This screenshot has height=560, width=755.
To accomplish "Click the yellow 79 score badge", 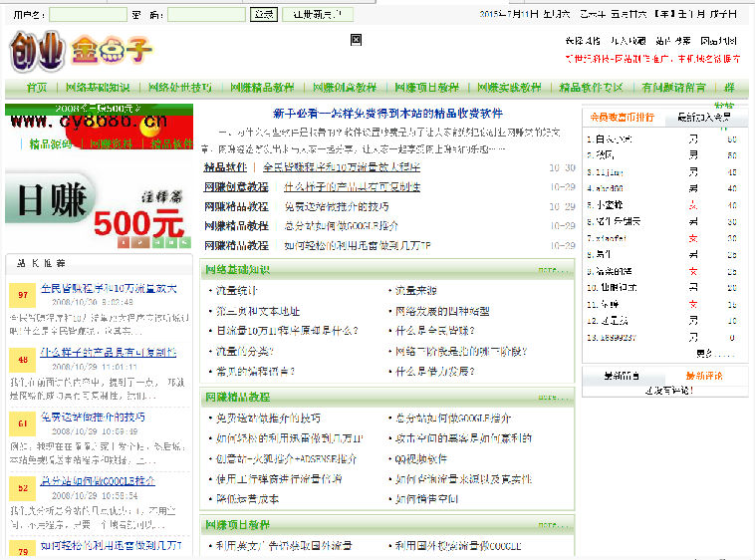I will (x=23, y=550).
